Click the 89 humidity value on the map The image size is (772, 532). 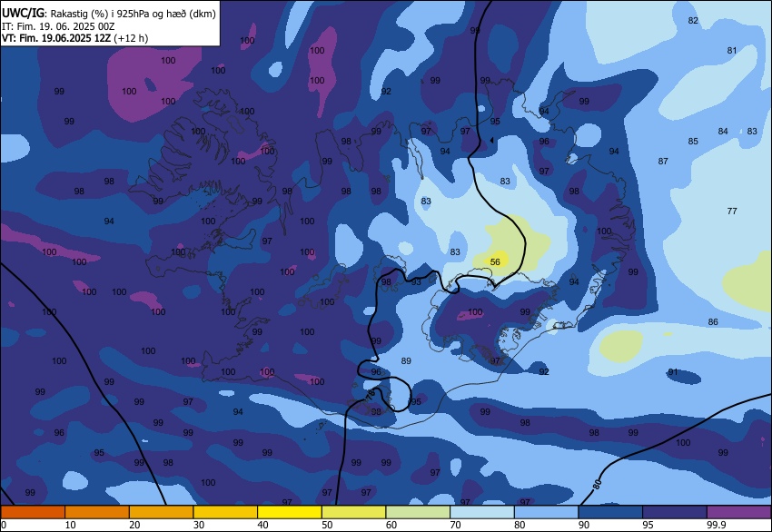pos(406,360)
